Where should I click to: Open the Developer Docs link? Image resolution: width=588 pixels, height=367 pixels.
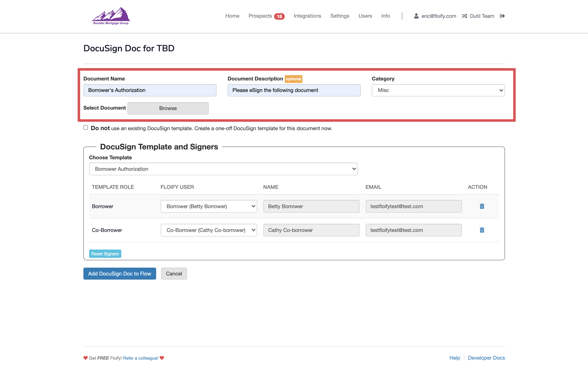486,358
